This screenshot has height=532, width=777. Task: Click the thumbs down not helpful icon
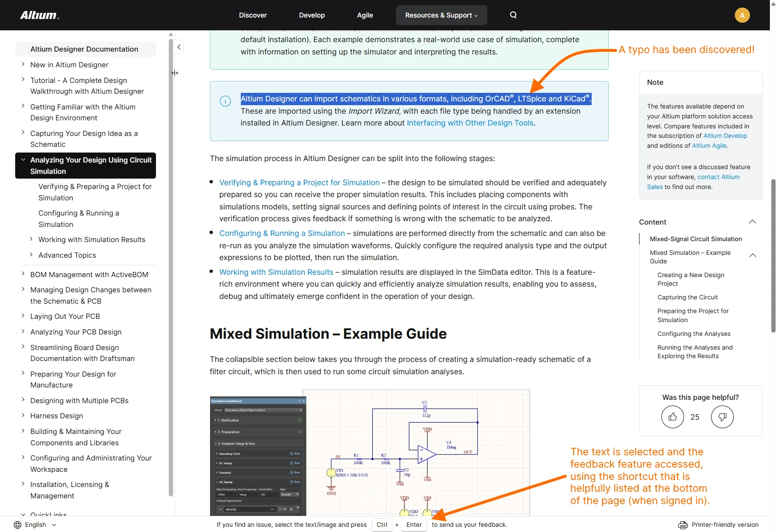(722, 417)
